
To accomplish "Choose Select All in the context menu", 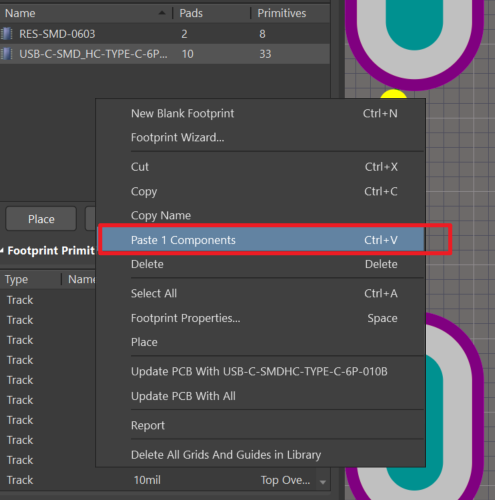I will (260, 293).
